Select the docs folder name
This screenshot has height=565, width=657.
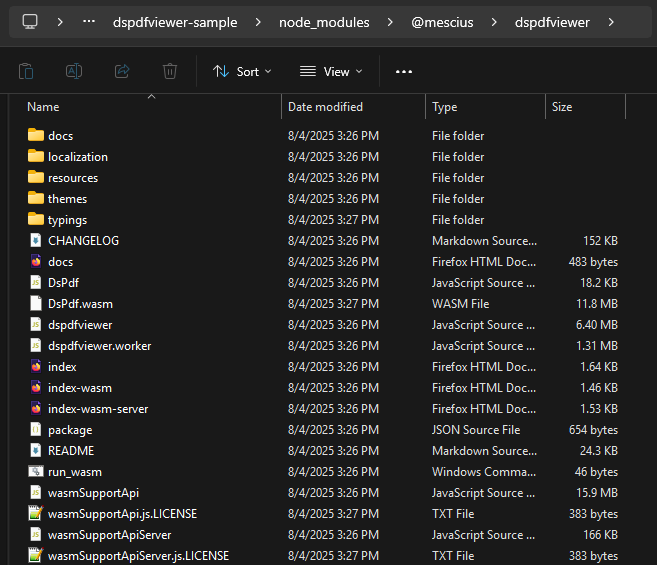coord(60,136)
